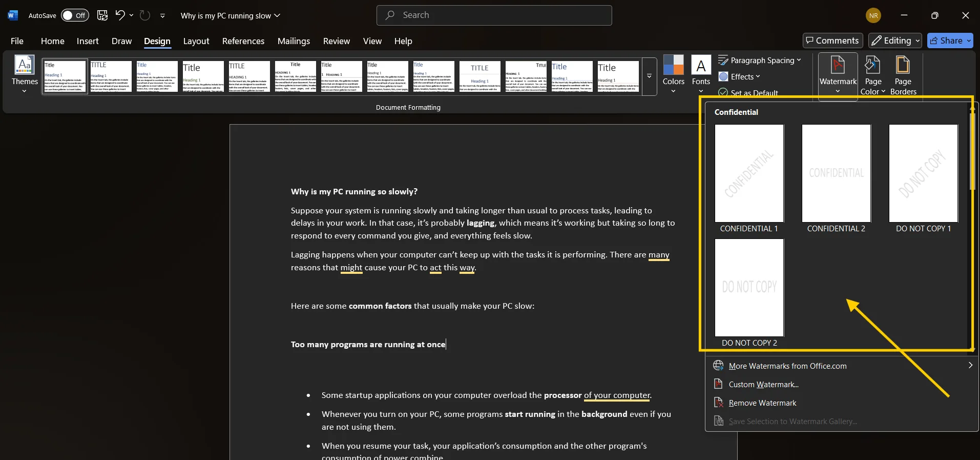The height and width of the screenshot is (460, 980).
Task: Toggle AutoSave switch
Action: coord(75,15)
